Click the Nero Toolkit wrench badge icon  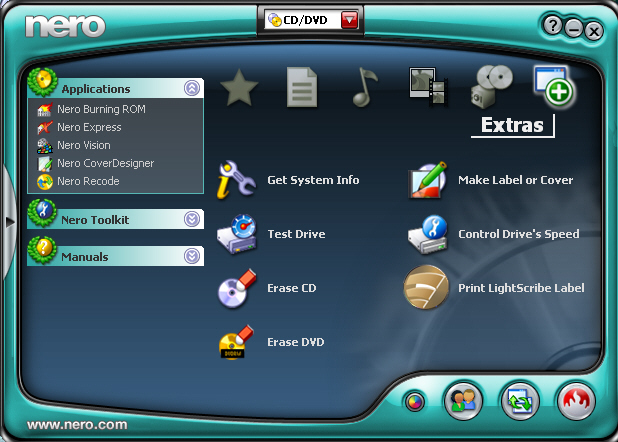tap(43, 213)
